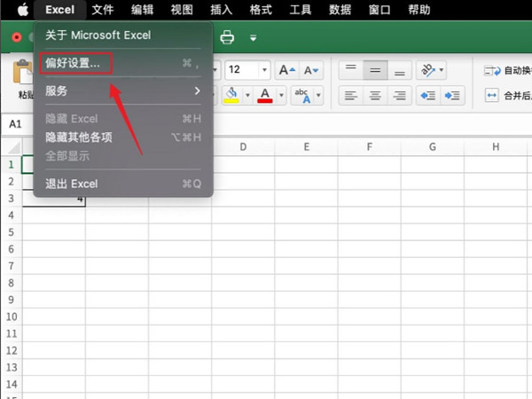The width and height of the screenshot is (532, 399).
Task: Click the increase indent icon
Action: click(x=453, y=96)
